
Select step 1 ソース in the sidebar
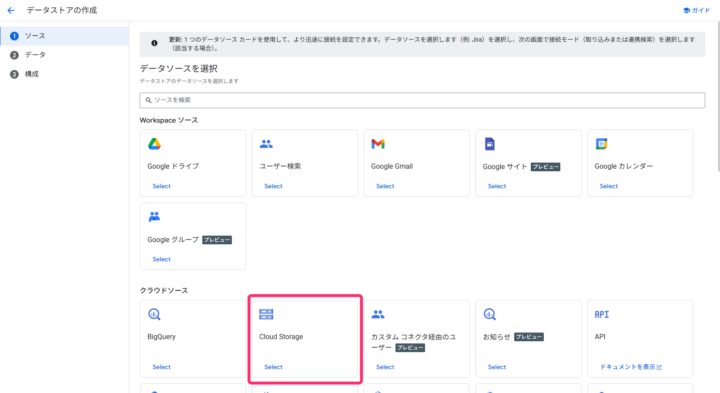click(x=64, y=36)
